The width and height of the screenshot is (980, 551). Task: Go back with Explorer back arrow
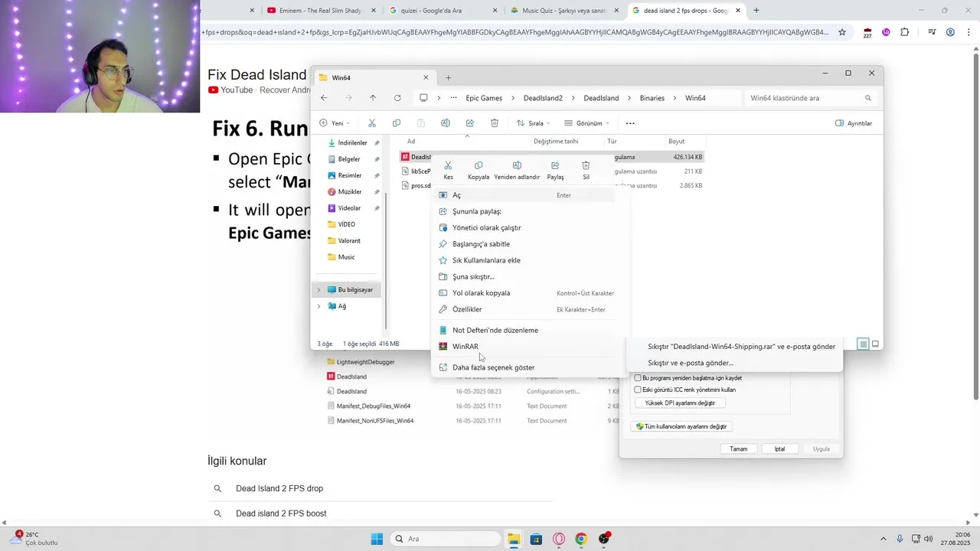click(324, 98)
